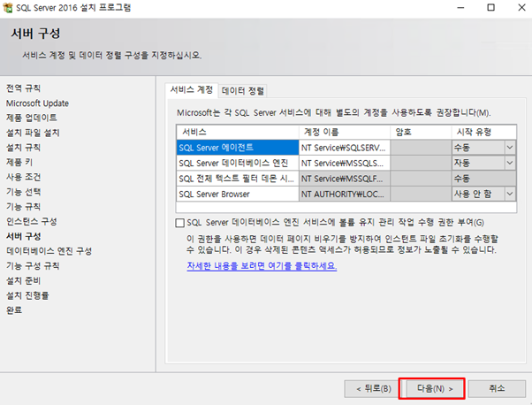The height and width of the screenshot is (405, 532).
Task: Select the 설치 준비 step in sidebar
Action: click(x=23, y=280)
